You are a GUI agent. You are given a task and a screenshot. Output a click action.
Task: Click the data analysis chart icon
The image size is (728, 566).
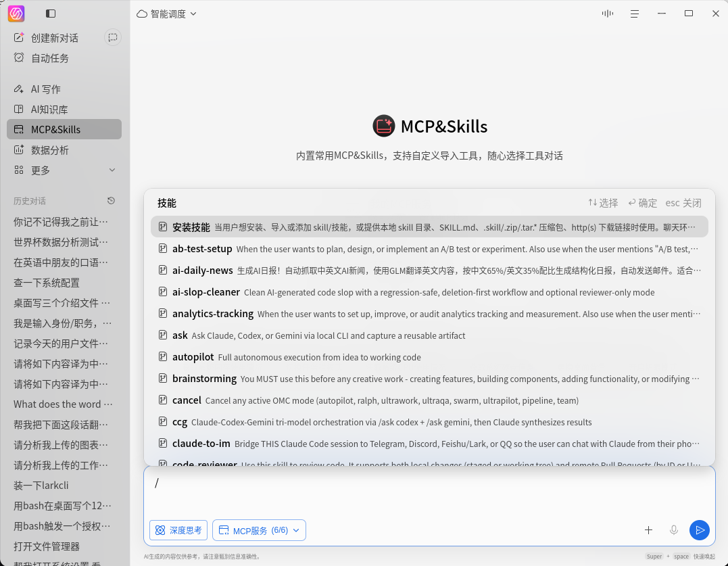pos(18,149)
